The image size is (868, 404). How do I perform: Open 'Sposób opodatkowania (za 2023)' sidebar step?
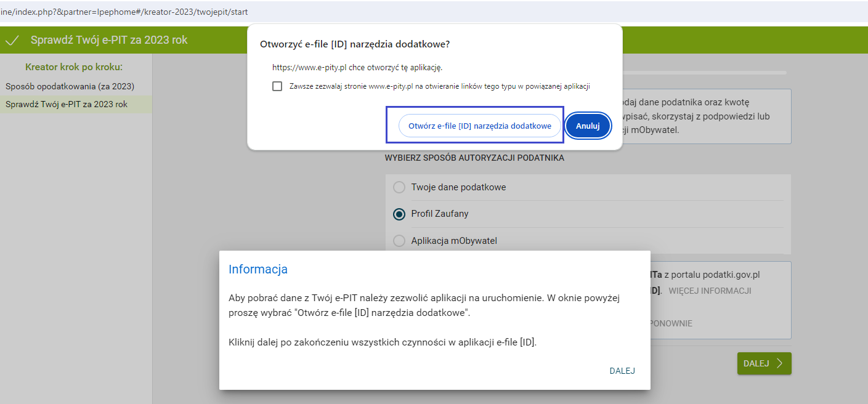point(70,86)
